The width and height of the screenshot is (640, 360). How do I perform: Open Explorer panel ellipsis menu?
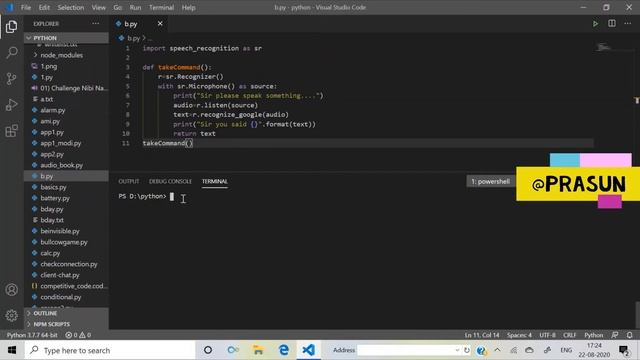click(x=96, y=24)
